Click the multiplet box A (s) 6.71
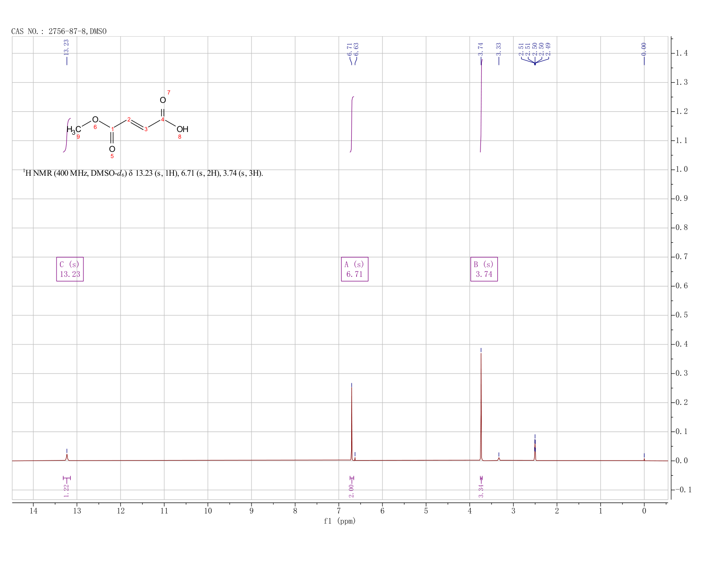This screenshot has height=563, width=728. pos(355,269)
